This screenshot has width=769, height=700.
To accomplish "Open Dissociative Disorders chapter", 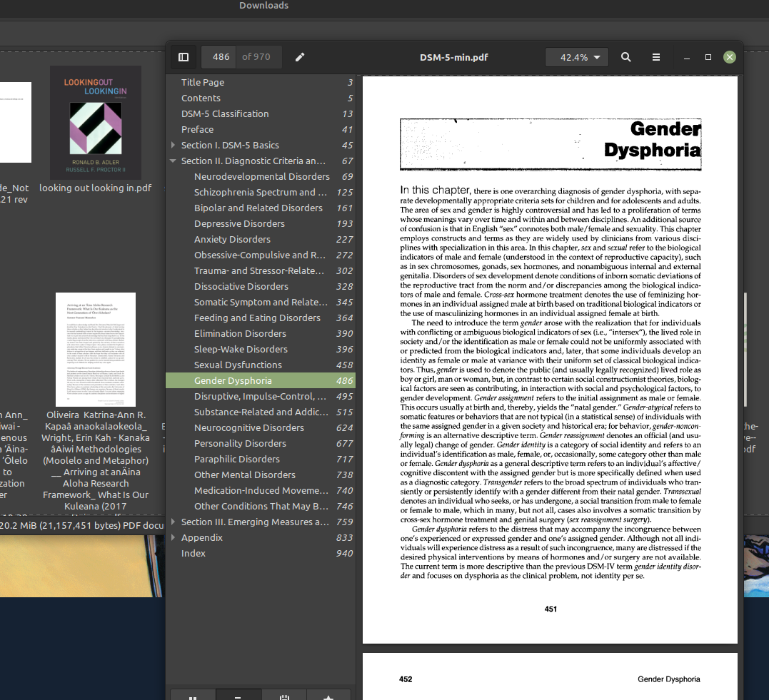I will pyautogui.click(x=261, y=286).
